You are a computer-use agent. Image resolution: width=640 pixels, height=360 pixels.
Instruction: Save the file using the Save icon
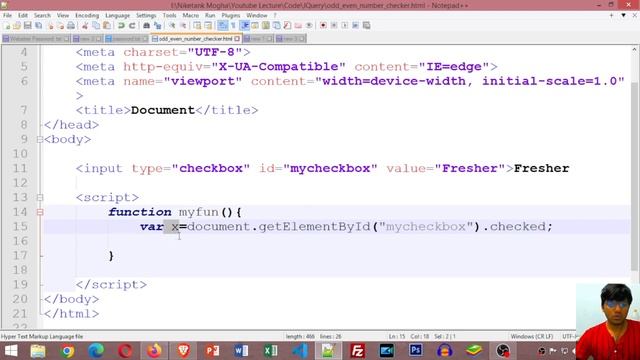(27, 25)
